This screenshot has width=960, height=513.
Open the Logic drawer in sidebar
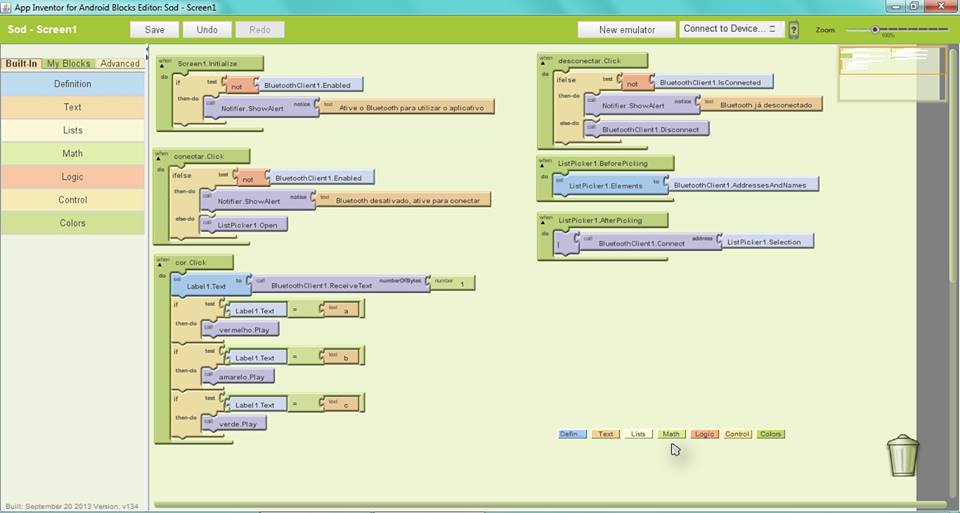pos(72,177)
